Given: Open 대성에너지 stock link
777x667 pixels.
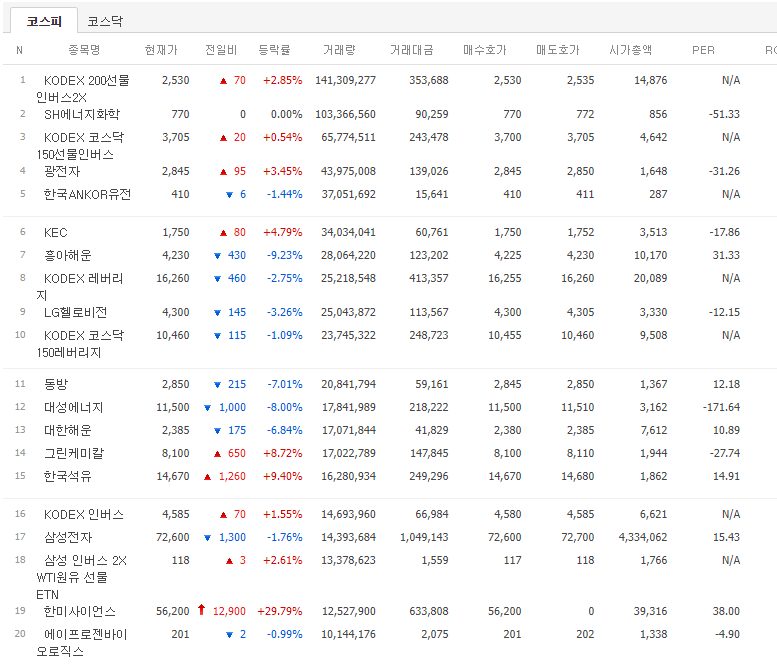Looking at the screenshot, I should pos(73,407).
